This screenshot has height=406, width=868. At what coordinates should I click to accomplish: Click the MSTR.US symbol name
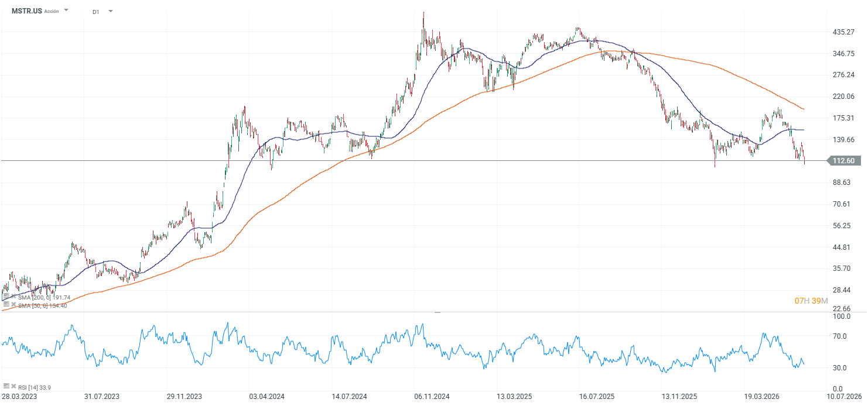pos(26,11)
